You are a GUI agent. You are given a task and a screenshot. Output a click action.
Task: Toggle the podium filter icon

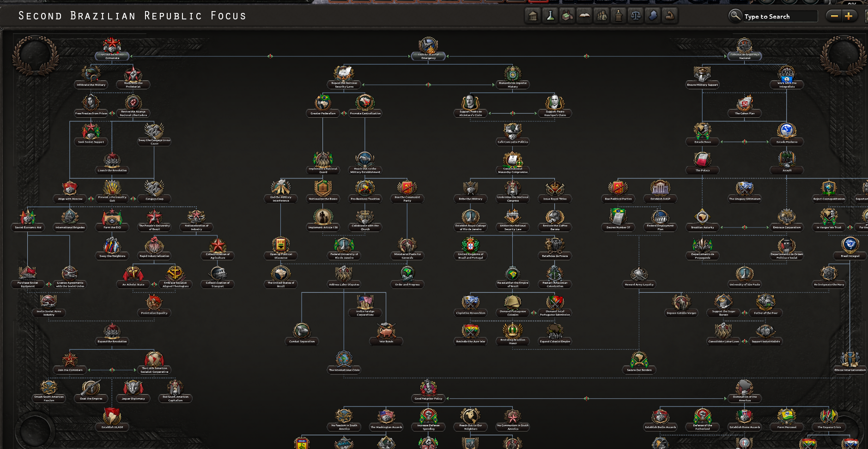(619, 16)
